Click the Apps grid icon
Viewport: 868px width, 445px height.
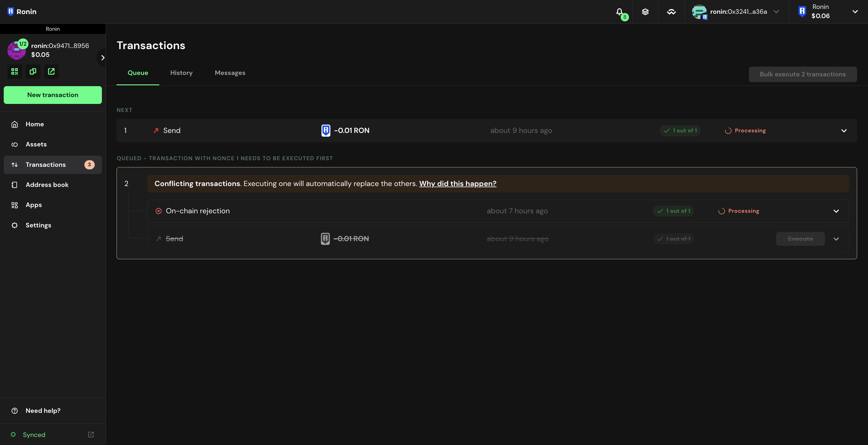(x=14, y=205)
